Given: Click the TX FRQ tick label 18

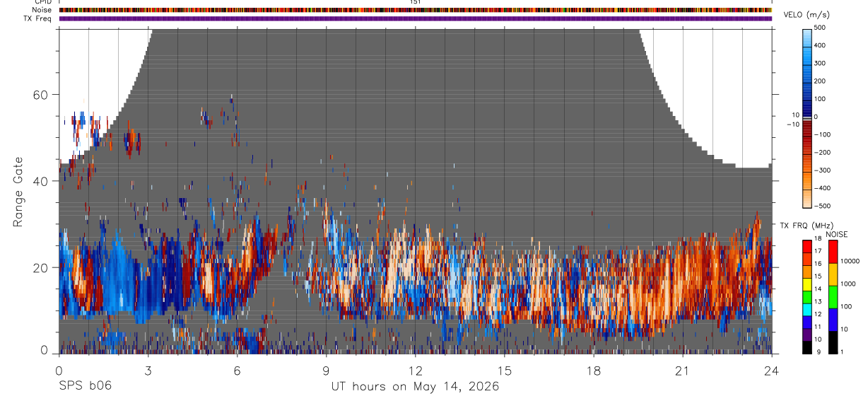Looking at the screenshot, I should click(x=818, y=240).
